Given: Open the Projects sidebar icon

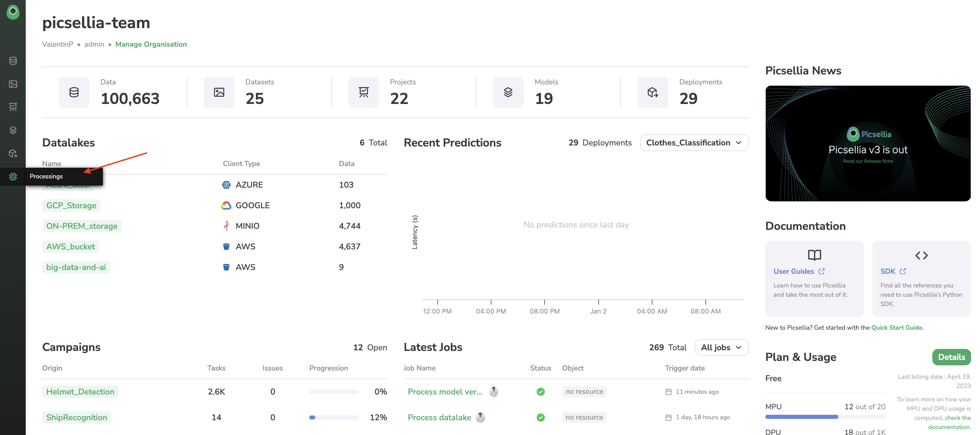Looking at the screenshot, I should tap(13, 107).
